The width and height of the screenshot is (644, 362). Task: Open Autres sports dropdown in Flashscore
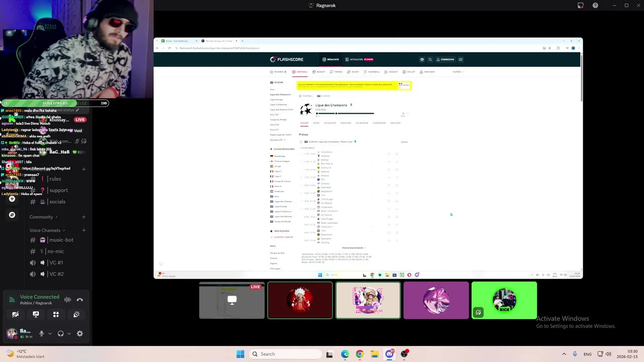point(458,72)
